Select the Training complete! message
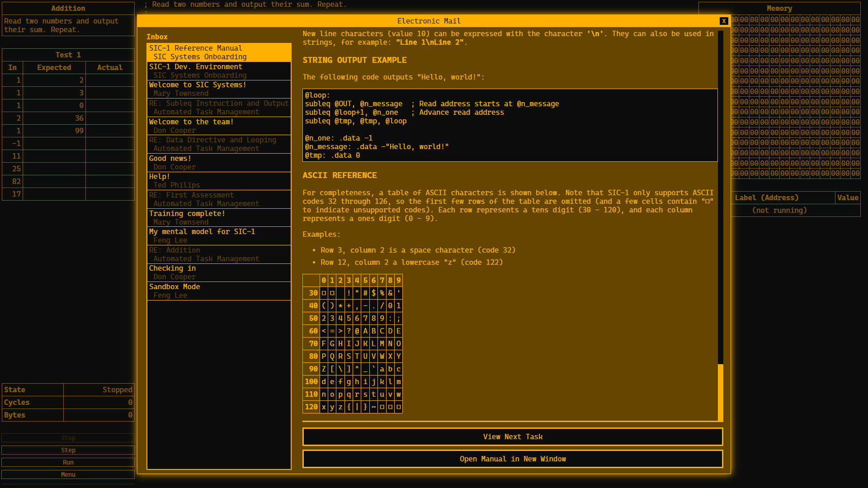Screen dimensions: 868x488 [218, 217]
